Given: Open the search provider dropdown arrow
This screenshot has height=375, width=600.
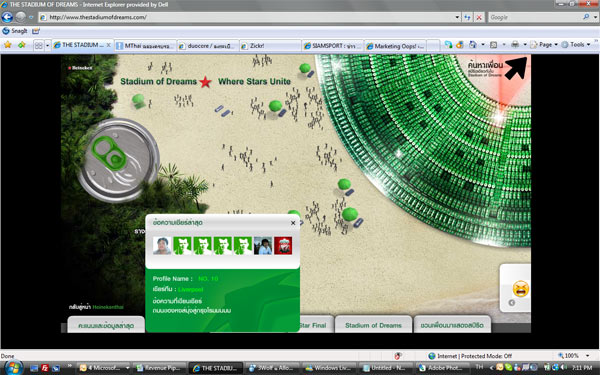Looking at the screenshot, I should tap(595, 17).
